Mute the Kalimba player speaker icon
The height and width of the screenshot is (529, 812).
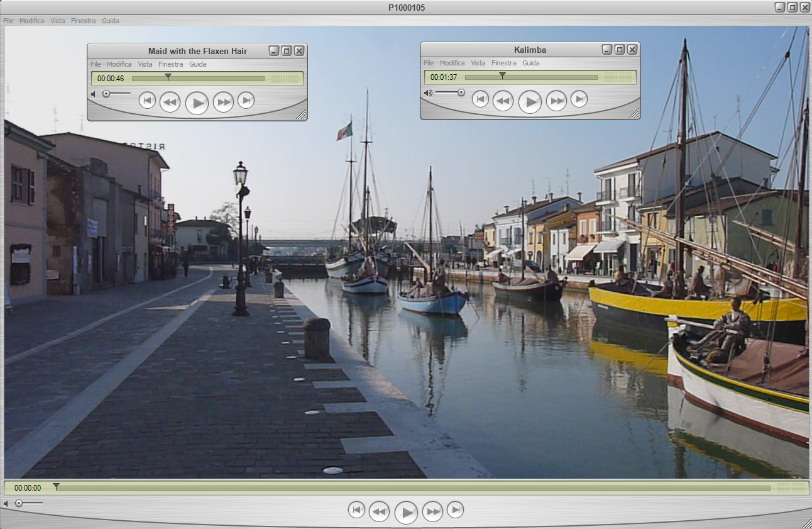(x=427, y=93)
